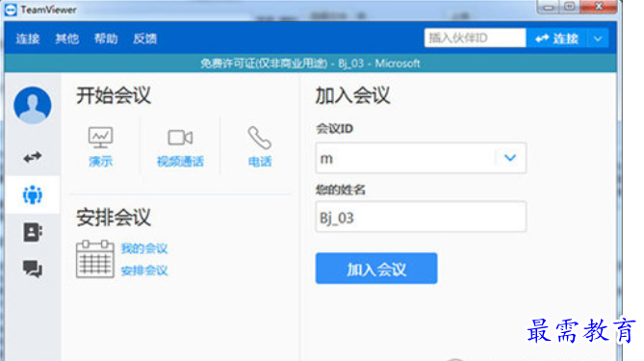Open the 帮助 menu
This screenshot has width=644, height=361.
tap(106, 39)
